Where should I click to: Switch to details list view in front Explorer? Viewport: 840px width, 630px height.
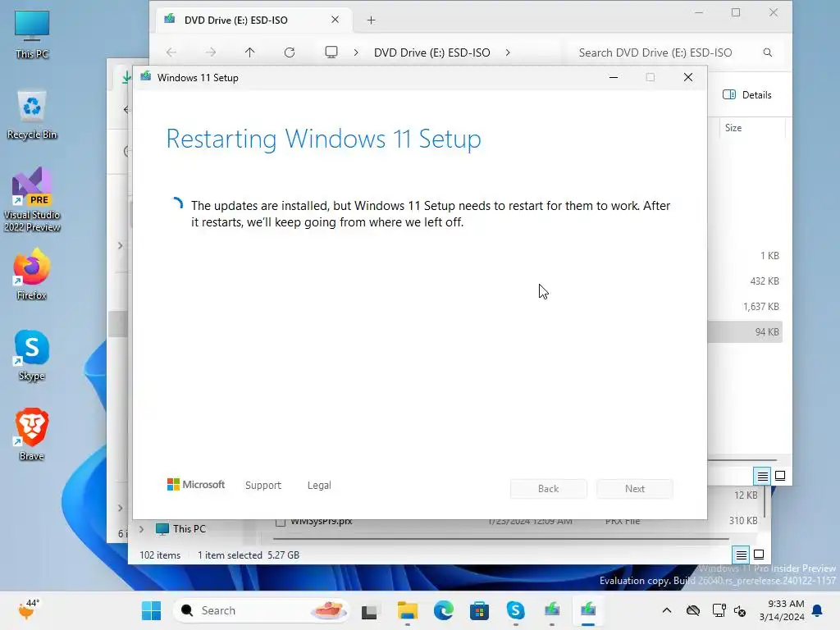click(x=762, y=476)
